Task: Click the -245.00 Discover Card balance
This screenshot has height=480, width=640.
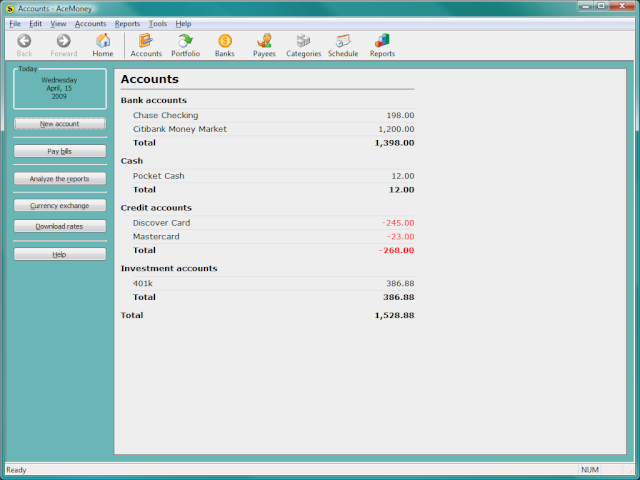Action: point(398,223)
